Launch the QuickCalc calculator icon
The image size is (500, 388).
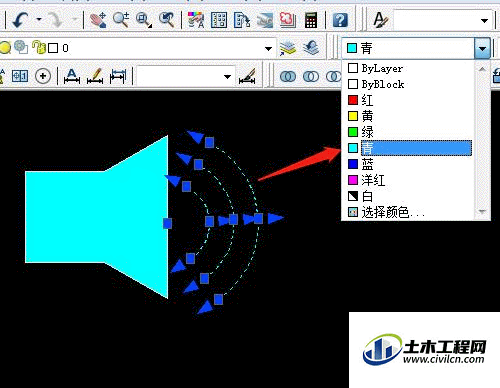pos(310,20)
